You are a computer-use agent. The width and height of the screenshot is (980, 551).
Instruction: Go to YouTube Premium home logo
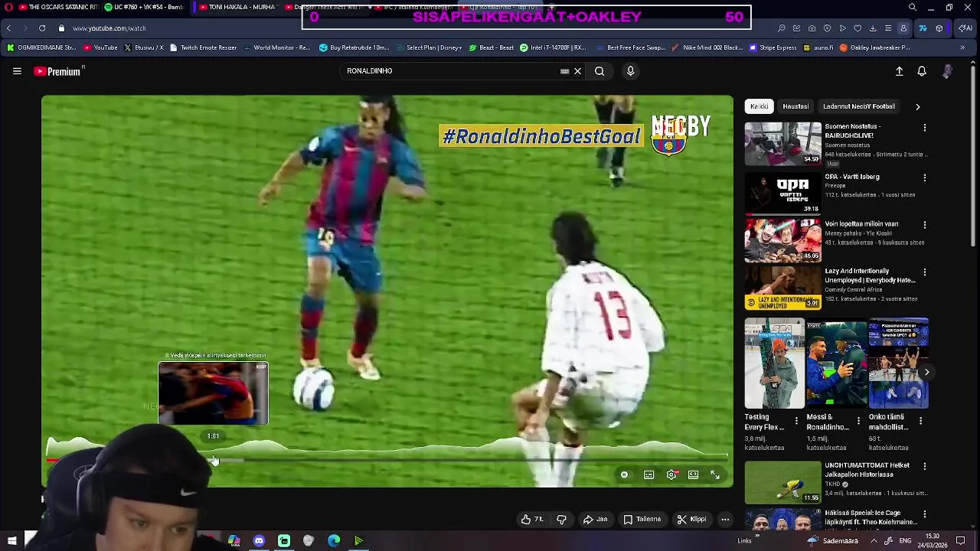click(x=58, y=71)
